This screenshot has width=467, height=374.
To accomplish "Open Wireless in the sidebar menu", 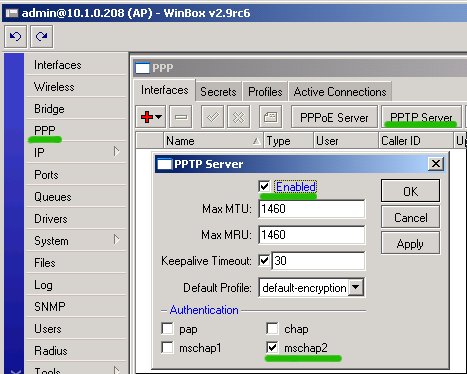I will coord(76,87).
